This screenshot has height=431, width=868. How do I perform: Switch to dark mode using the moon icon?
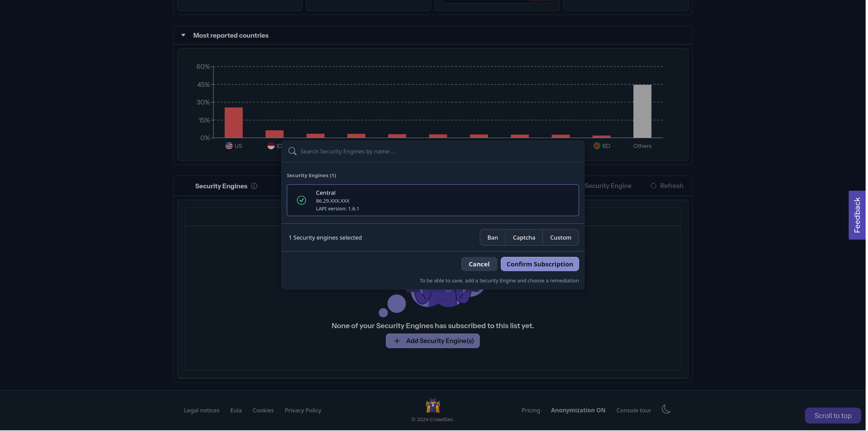(x=666, y=410)
